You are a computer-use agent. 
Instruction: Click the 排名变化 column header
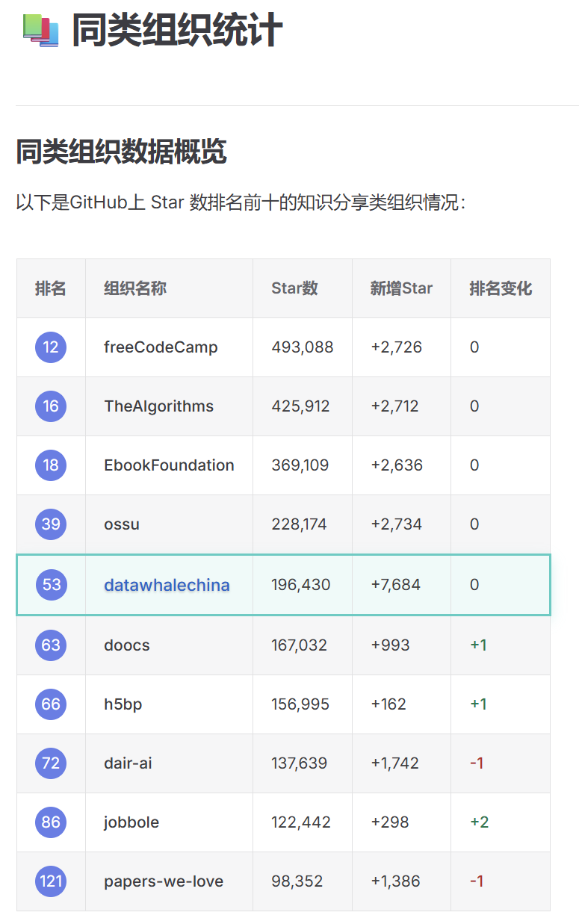click(501, 288)
